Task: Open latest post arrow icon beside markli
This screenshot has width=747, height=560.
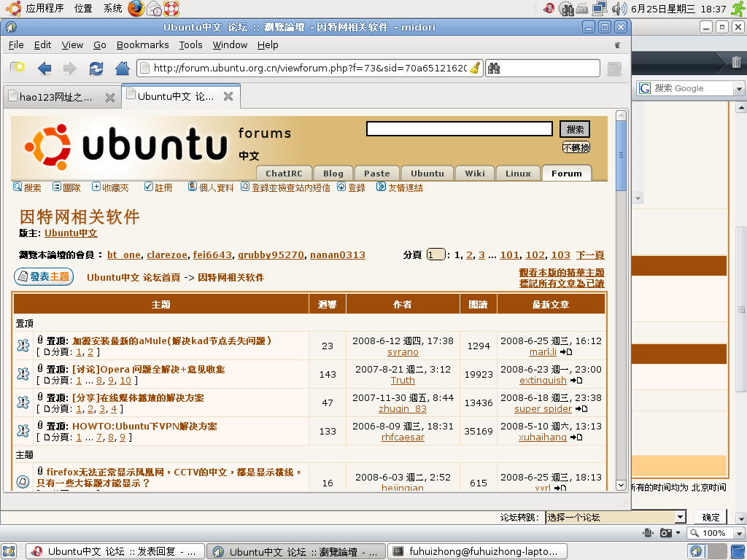Action: [566, 352]
